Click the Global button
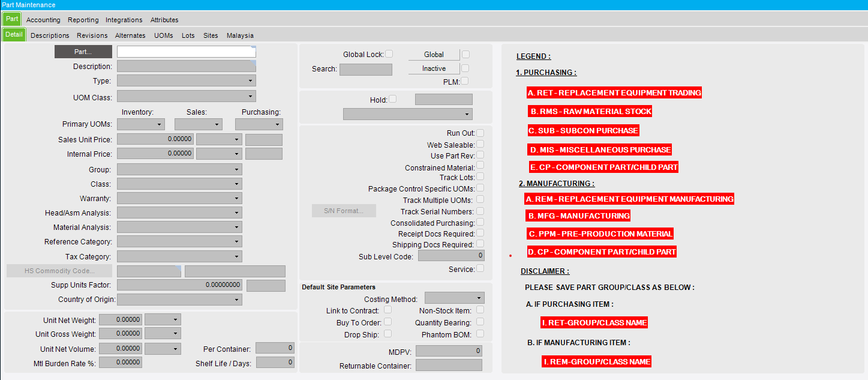Viewport: 868px width, 380px height. point(434,55)
